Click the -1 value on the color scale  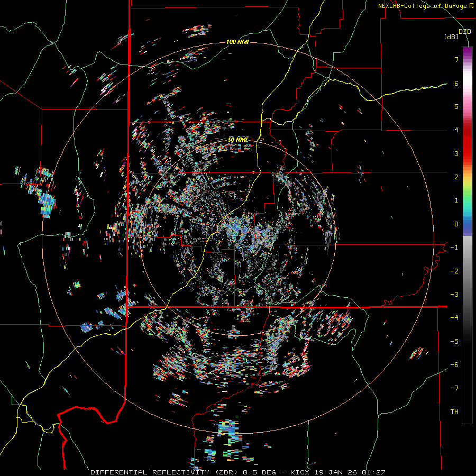(x=454, y=248)
